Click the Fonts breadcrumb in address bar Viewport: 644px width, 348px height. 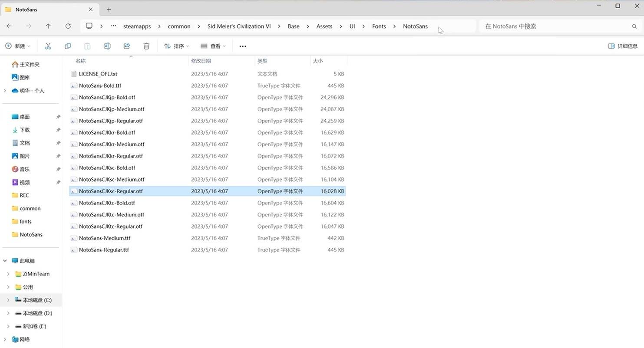click(379, 26)
